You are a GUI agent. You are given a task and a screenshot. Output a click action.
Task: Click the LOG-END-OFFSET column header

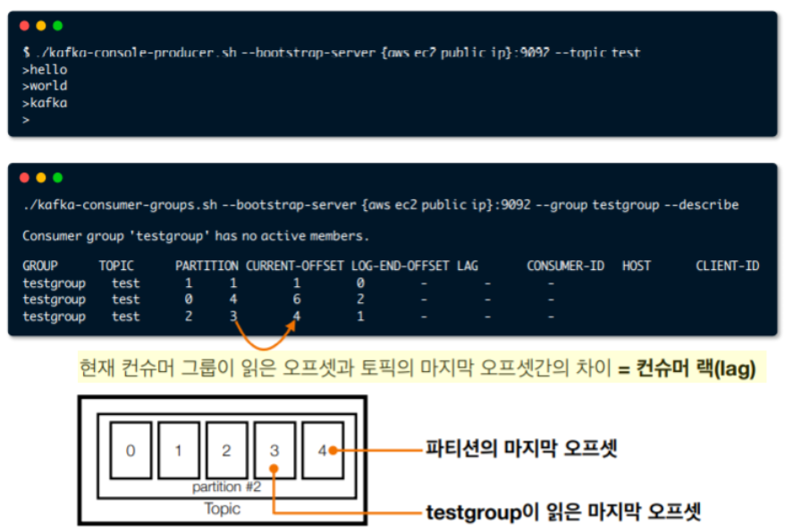point(400,266)
